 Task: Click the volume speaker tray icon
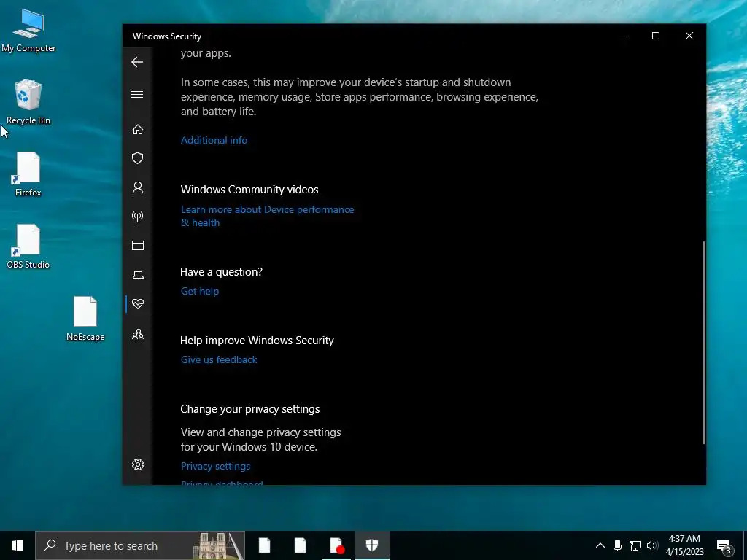pyautogui.click(x=652, y=545)
